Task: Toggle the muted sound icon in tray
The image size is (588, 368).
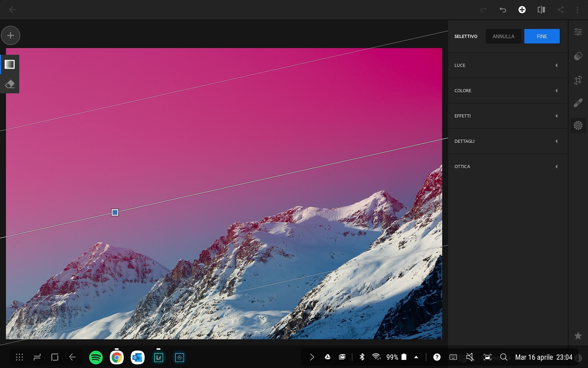Action: (470, 357)
